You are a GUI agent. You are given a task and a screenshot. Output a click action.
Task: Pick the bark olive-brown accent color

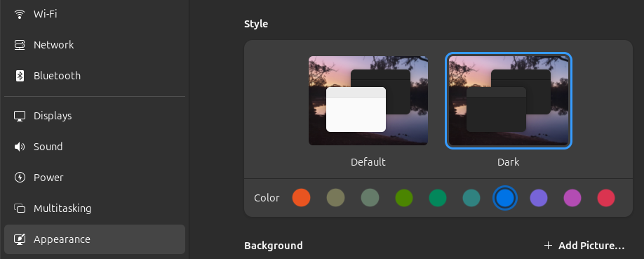point(335,198)
